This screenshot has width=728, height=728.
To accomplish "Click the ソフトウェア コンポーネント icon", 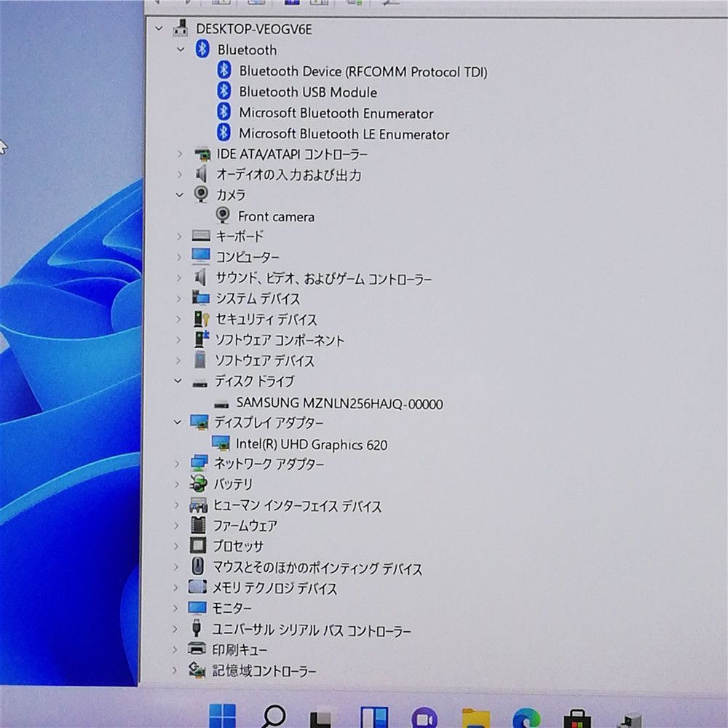I will pos(200,339).
